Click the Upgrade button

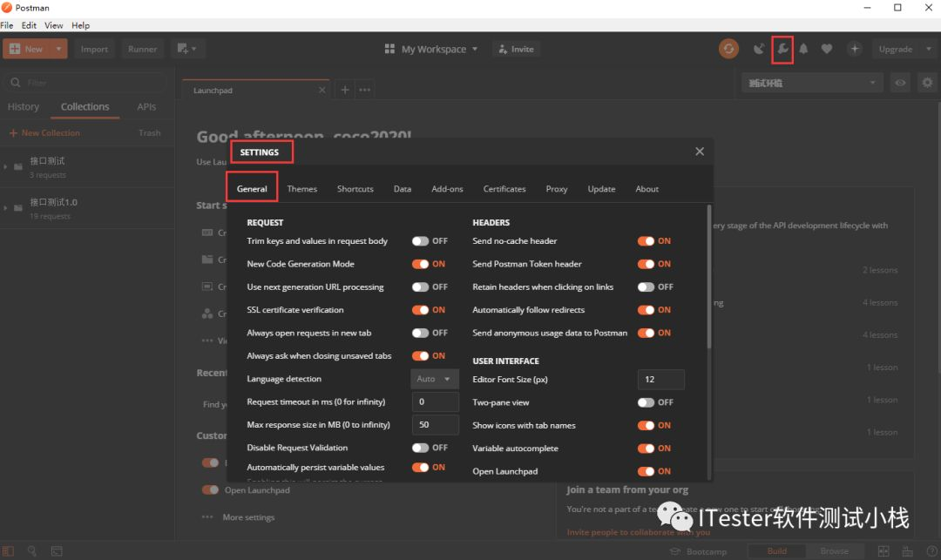896,49
